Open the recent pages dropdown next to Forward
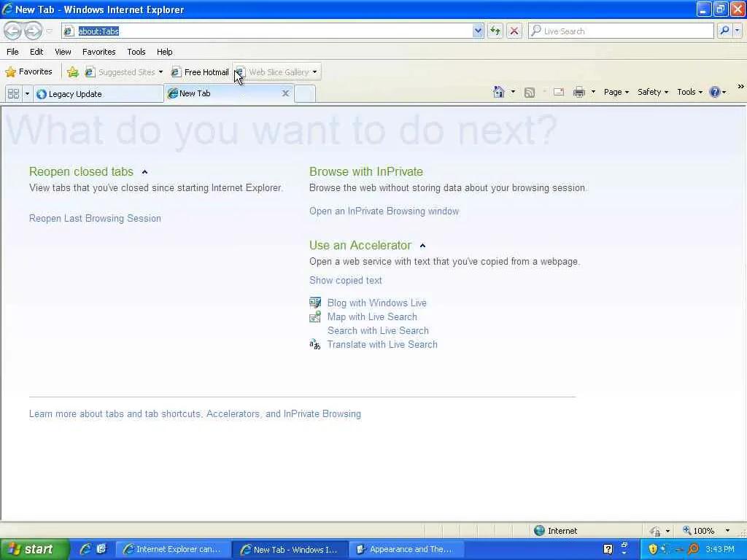The image size is (747, 560). (x=49, y=31)
